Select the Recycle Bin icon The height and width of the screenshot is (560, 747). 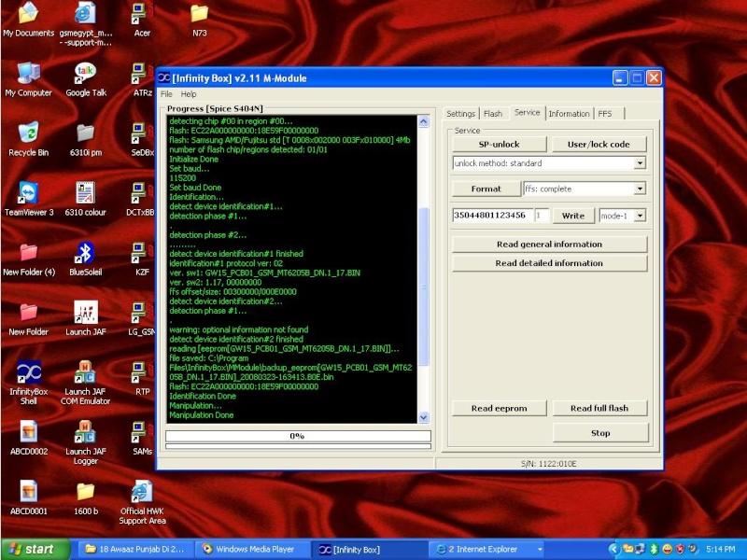(28, 139)
